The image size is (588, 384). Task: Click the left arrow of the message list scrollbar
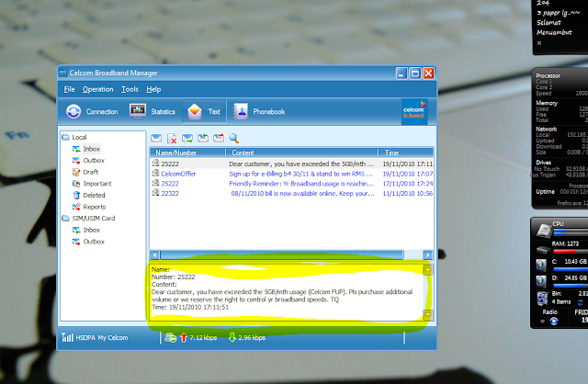point(155,254)
